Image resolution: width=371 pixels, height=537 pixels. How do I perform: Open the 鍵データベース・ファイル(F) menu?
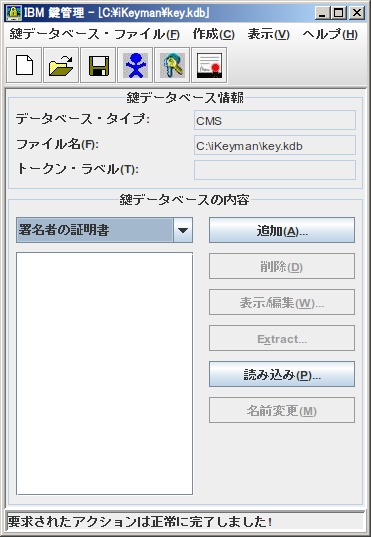(x=95, y=34)
